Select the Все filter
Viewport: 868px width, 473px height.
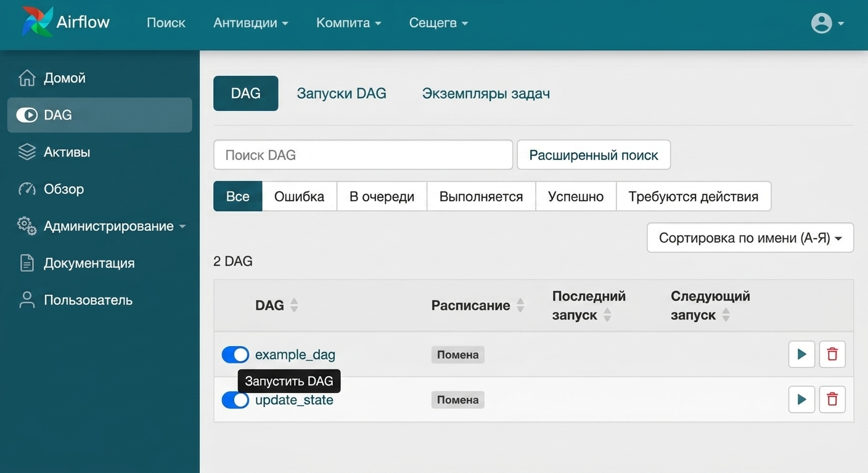point(238,196)
